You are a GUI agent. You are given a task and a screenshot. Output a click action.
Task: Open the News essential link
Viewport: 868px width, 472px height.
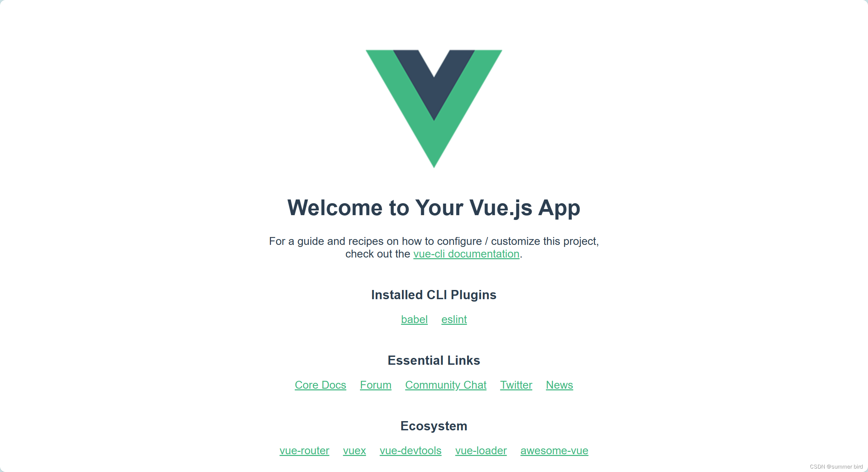558,384
